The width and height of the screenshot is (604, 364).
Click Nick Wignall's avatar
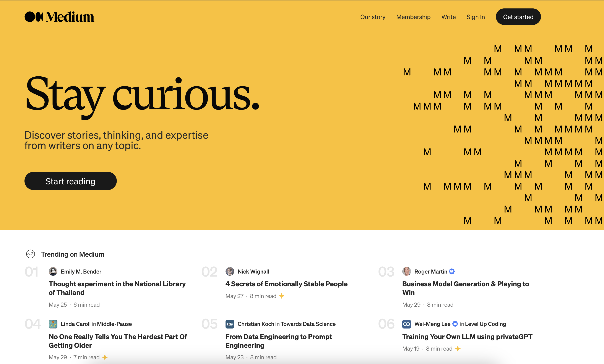click(x=230, y=271)
